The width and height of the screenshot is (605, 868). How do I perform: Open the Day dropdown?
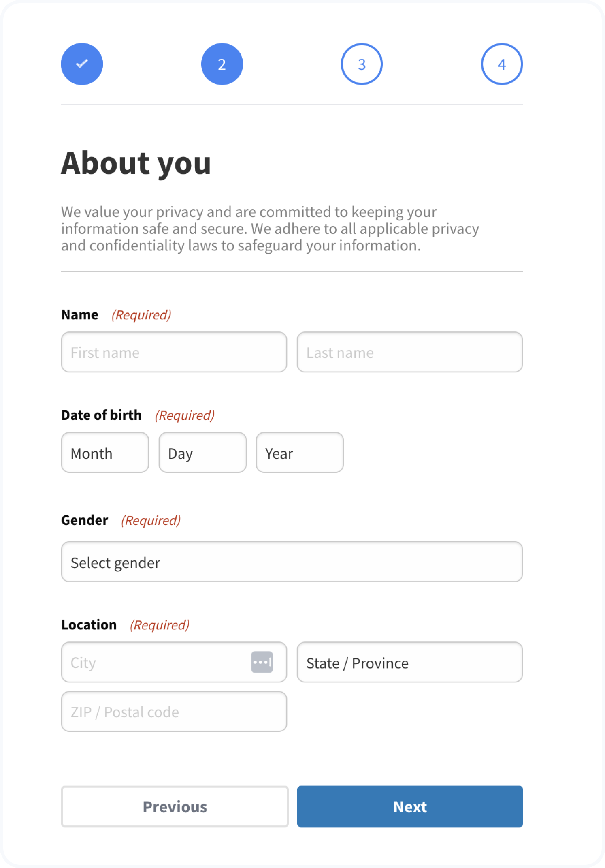coord(202,453)
